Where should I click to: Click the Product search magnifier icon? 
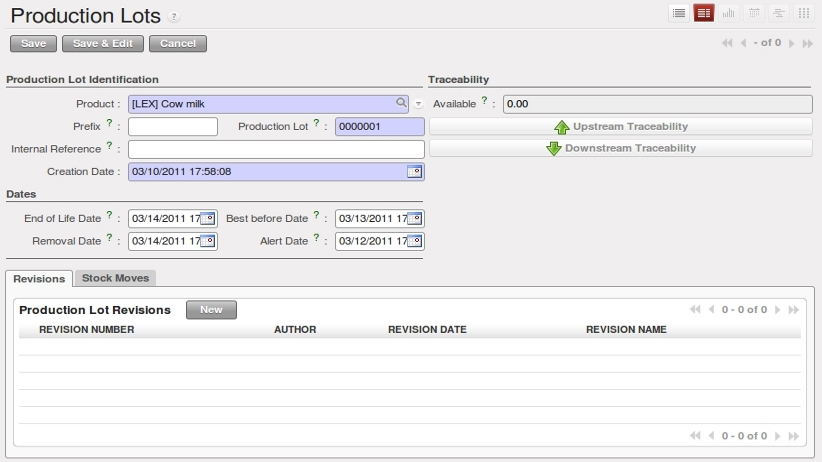(402, 103)
